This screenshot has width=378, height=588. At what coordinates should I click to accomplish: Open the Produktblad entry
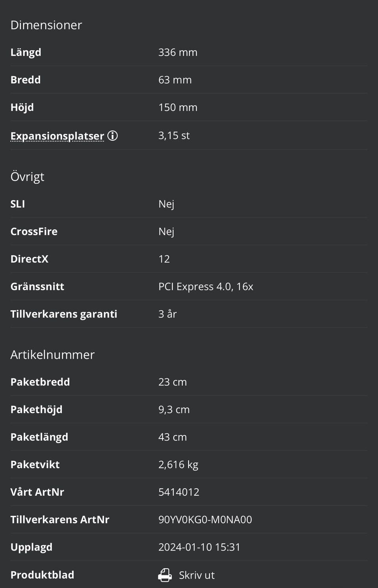[42, 575]
